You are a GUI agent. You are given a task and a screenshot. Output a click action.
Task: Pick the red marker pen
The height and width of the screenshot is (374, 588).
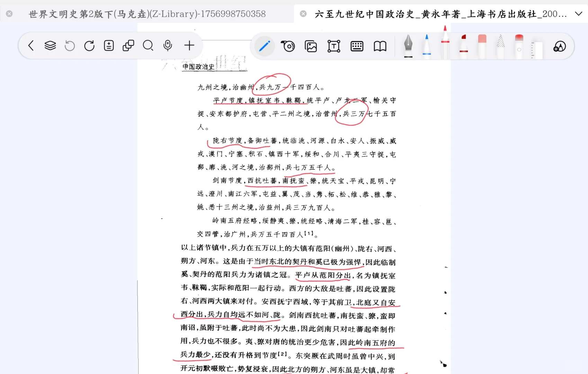(464, 46)
